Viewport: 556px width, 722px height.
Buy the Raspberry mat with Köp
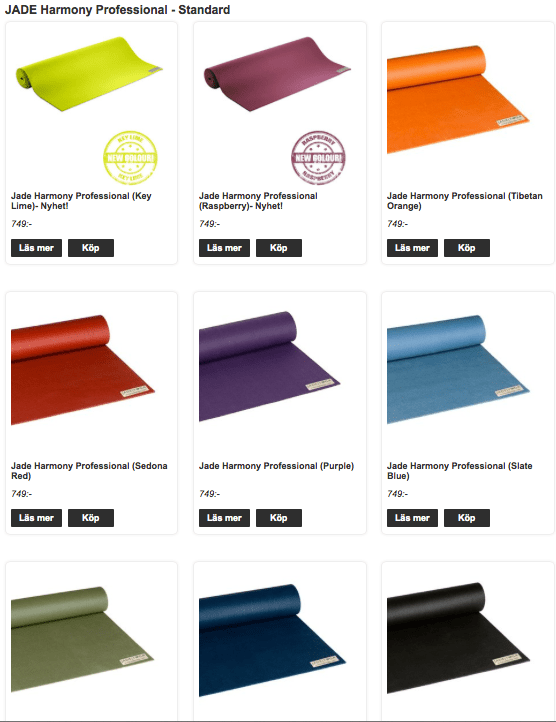(279, 248)
